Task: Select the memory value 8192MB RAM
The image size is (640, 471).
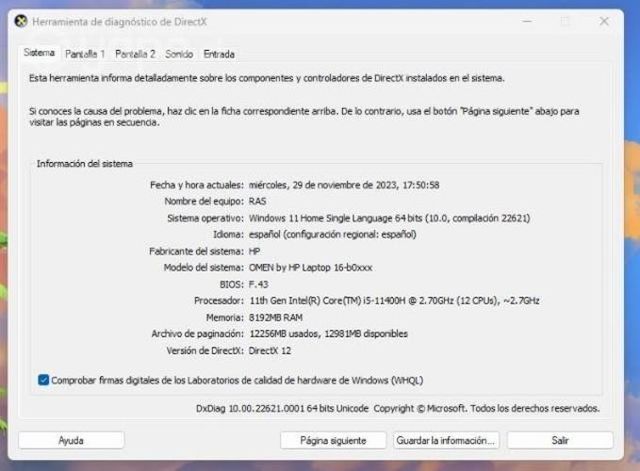Action: (276, 317)
